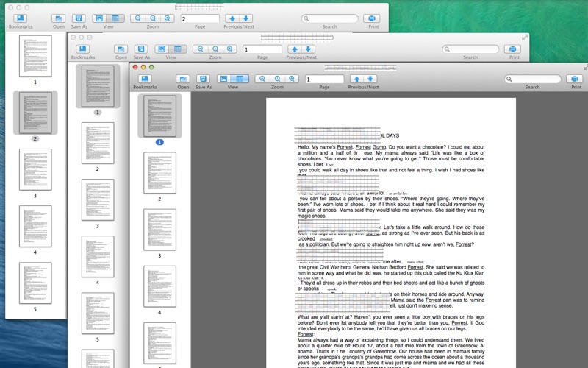Go to next page in middle window
Image resolution: width=588 pixels, height=368 pixels.
(308, 49)
